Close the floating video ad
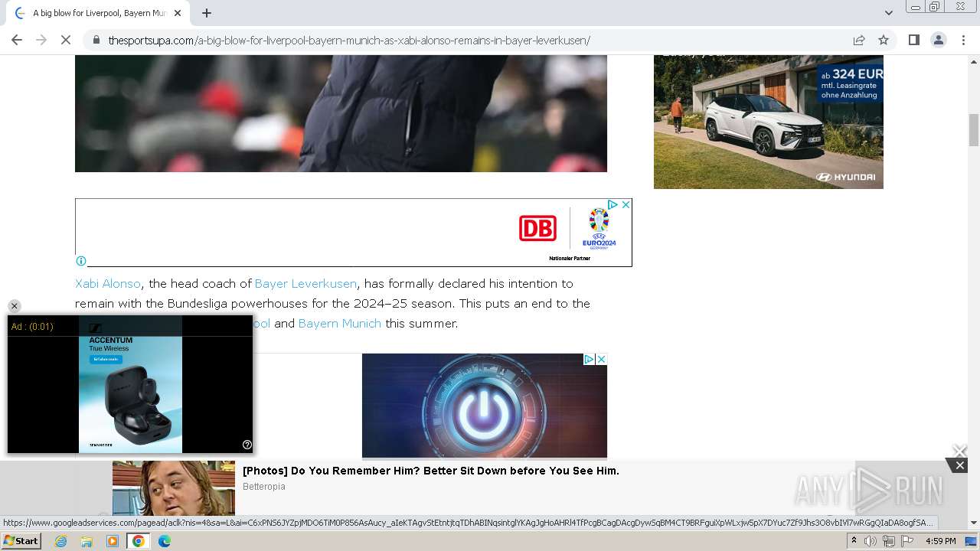 click(14, 306)
